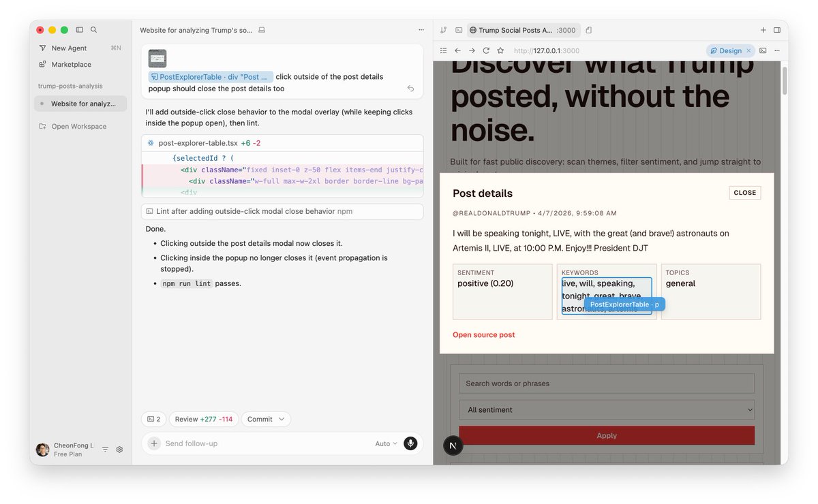Go forward in the browser preview

coord(472,50)
